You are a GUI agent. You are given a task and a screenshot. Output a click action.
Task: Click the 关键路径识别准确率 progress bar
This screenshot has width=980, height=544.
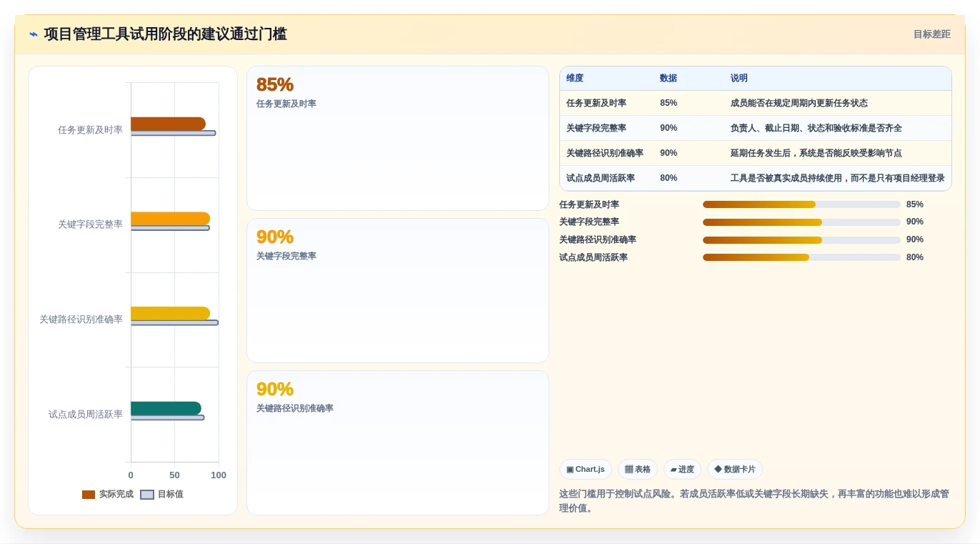[801, 239]
